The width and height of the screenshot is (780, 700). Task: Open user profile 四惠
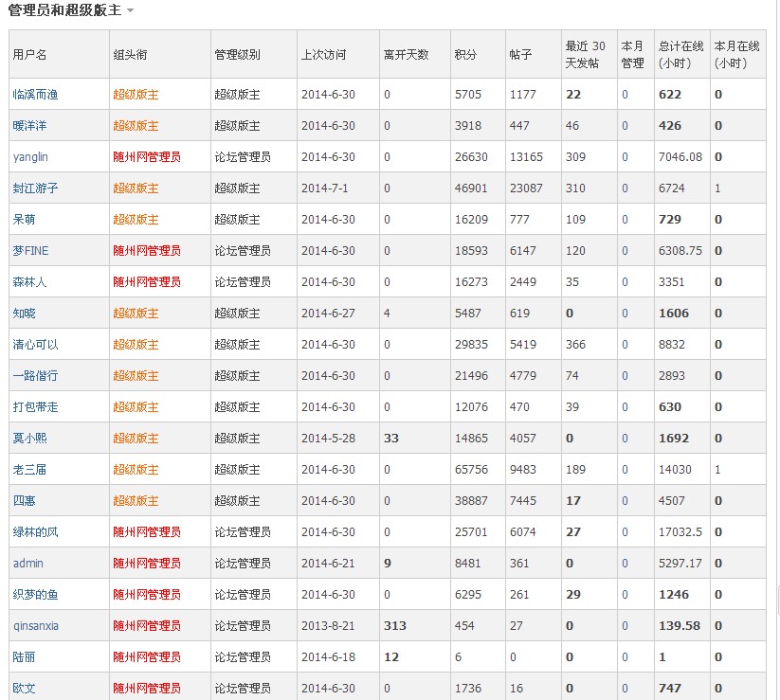tap(24, 501)
